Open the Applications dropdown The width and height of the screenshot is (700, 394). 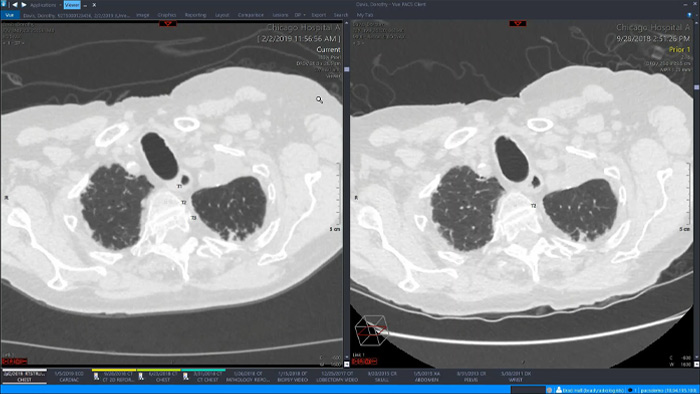pos(45,5)
